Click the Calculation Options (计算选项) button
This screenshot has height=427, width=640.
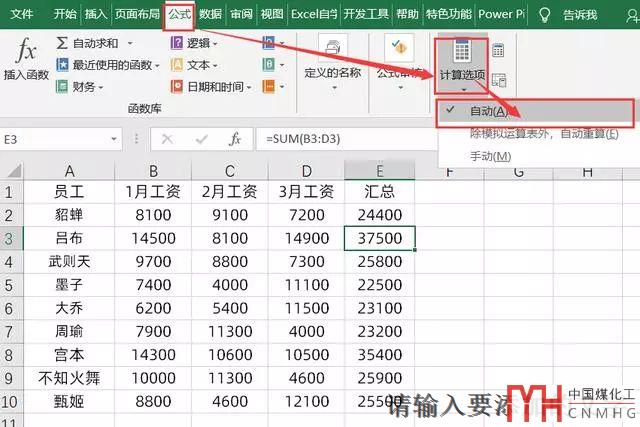[x=462, y=58]
